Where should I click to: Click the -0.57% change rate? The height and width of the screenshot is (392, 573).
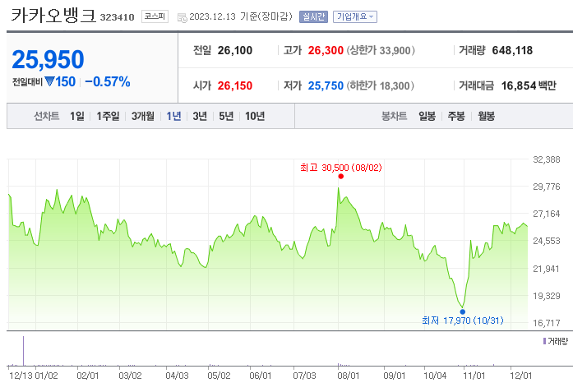[x=108, y=82]
